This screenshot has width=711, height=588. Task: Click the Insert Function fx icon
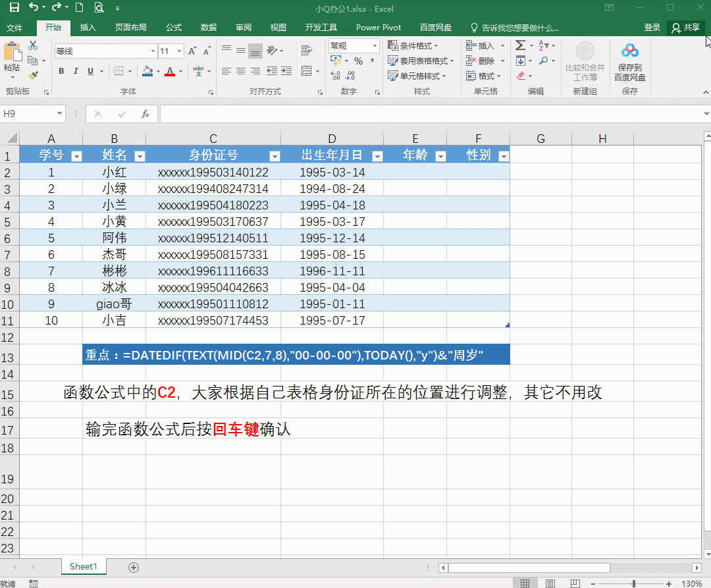pyautogui.click(x=145, y=114)
